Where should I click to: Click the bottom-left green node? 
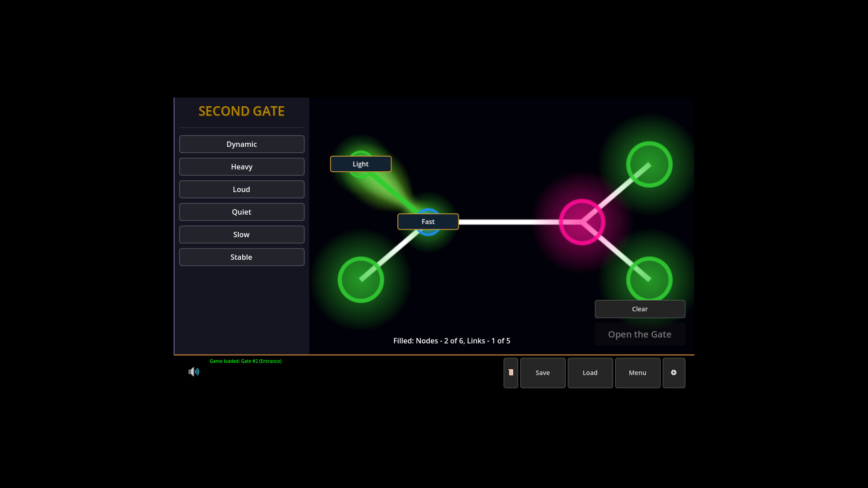point(360,279)
